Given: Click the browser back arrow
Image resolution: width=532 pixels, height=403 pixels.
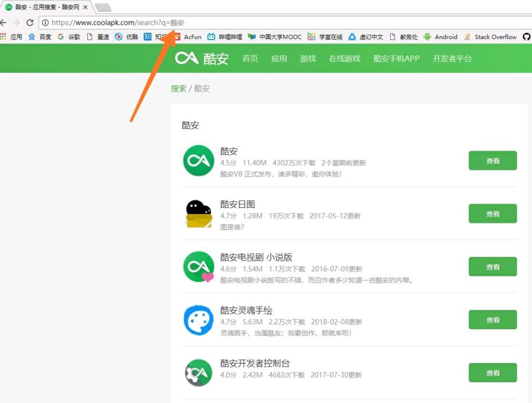Looking at the screenshot, I should coord(4,23).
